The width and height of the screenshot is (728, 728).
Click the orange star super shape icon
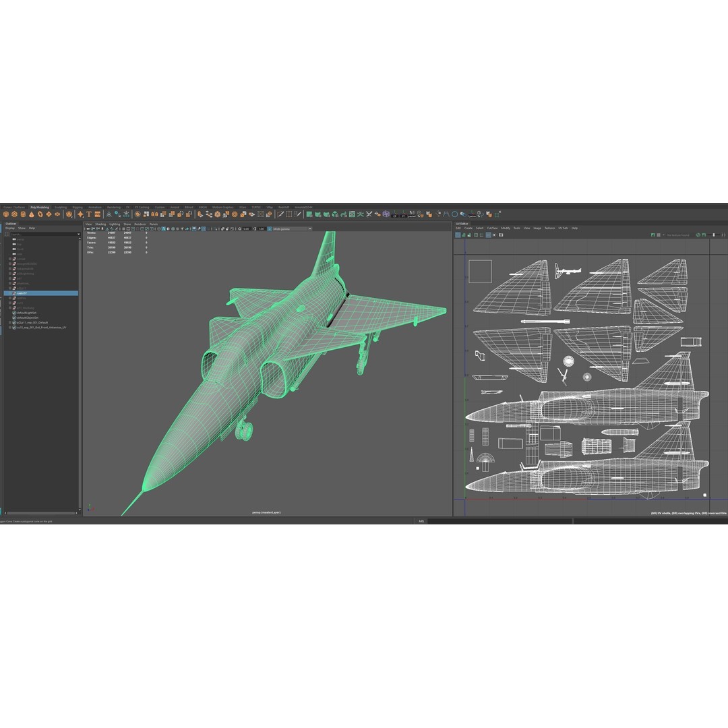[80, 214]
